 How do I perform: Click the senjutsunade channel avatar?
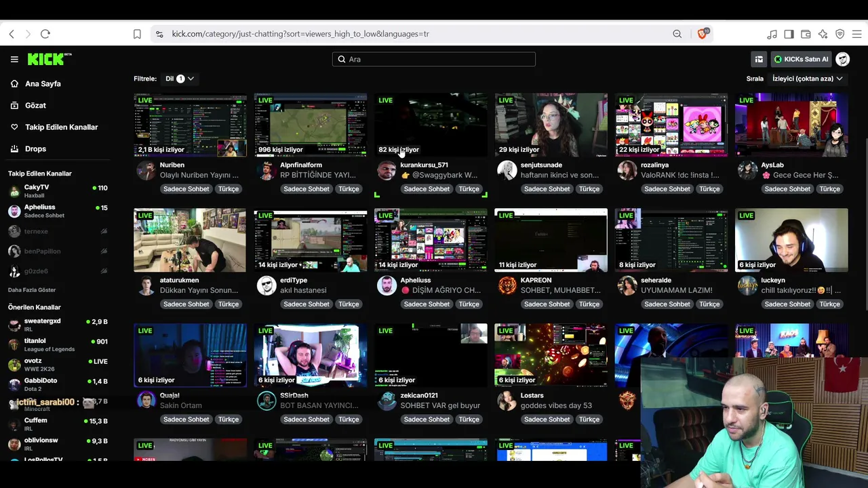tap(507, 170)
